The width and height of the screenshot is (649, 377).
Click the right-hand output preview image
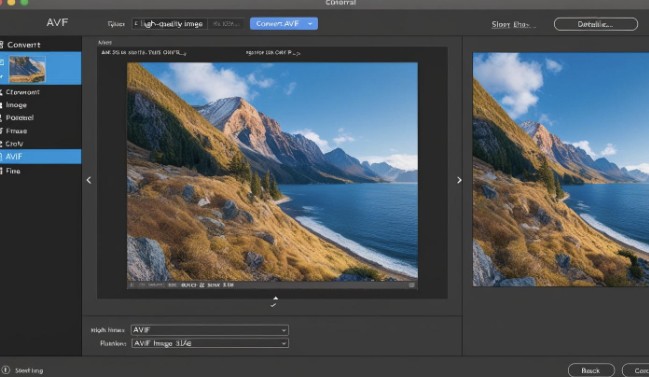pyautogui.click(x=561, y=169)
